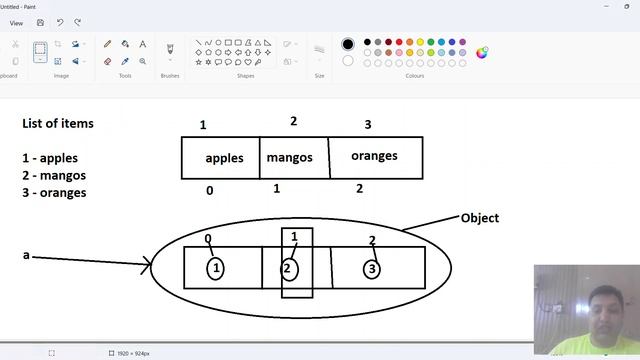The image size is (640, 360).
Task: Click the 'oranges' text in upper box
Action: pos(374,156)
